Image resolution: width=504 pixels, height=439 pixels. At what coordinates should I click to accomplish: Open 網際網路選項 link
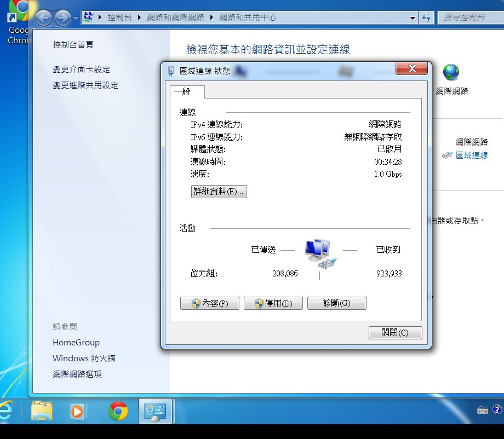coord(77,374)
